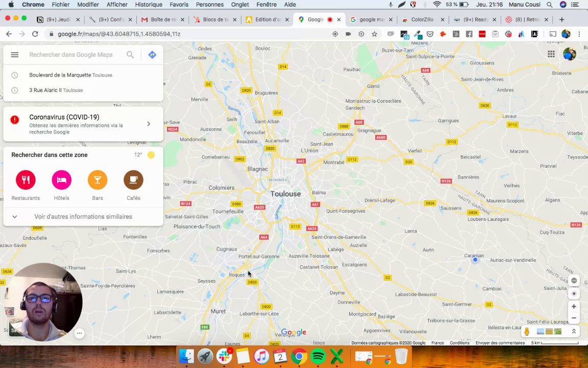This screenshot has width=588, height=368.
Task: Open Spotify from the Dock
Action: [318, 356]
